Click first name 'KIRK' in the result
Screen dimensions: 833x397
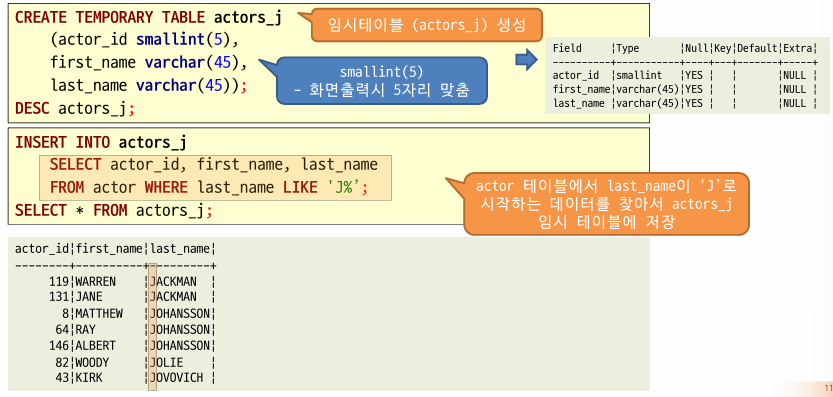click(x=89, y=378)
